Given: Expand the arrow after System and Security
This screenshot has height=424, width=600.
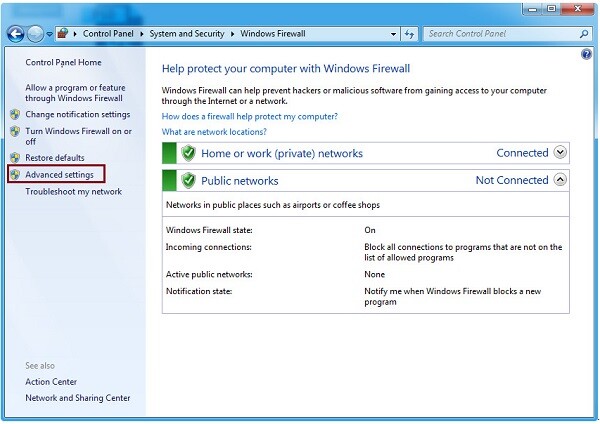Looking at the screenshot, I should tap(232, 34).
